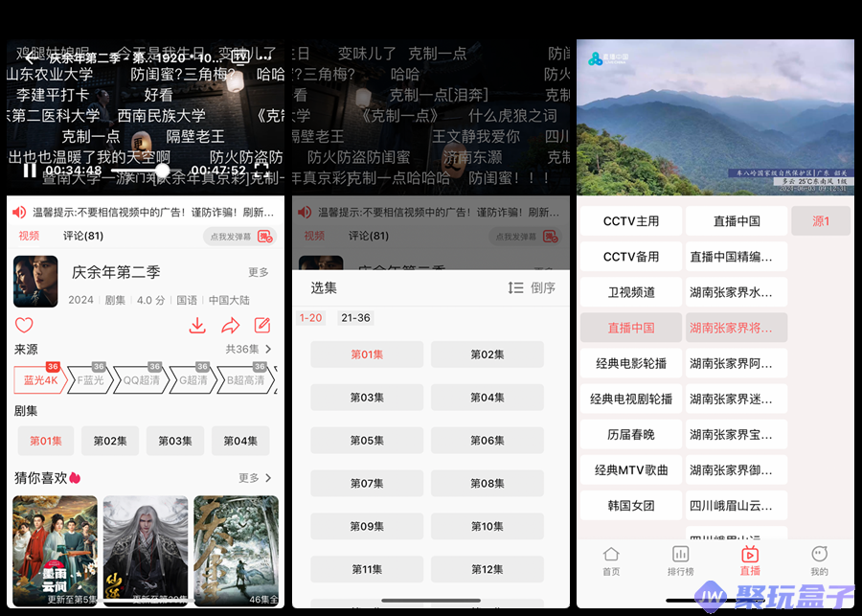862x616 pixels.
Task: Tap the red speaker notice icon
Action: (19, 212)
